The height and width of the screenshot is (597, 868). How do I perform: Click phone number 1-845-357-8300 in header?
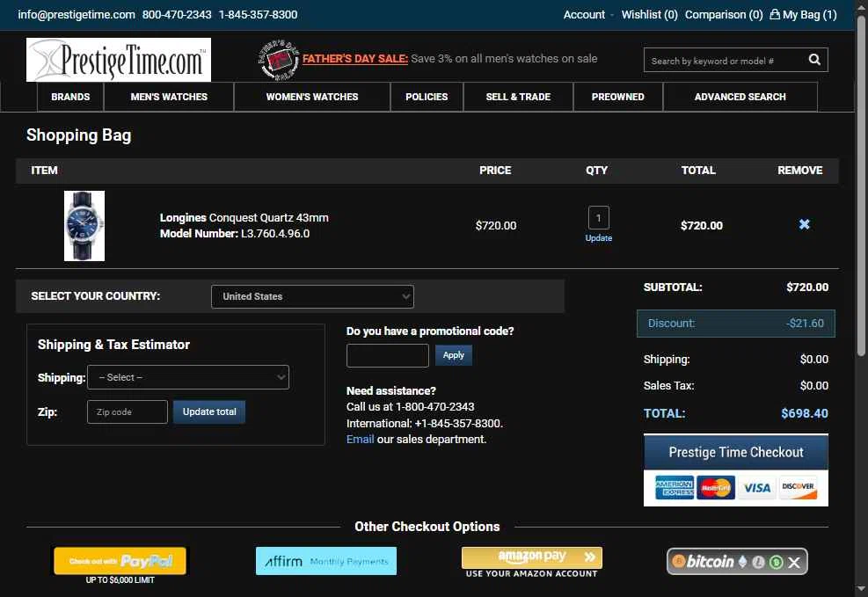coord(258,14)
